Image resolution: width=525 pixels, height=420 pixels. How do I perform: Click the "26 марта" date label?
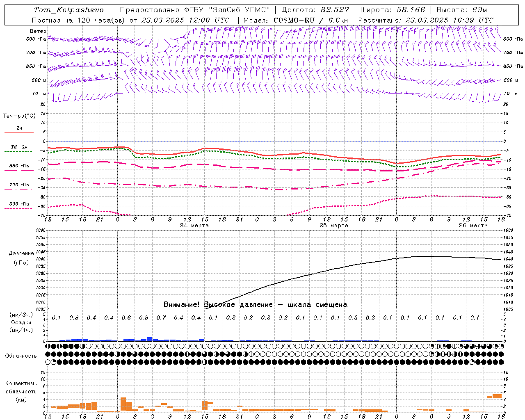click(x=473, y=226)
